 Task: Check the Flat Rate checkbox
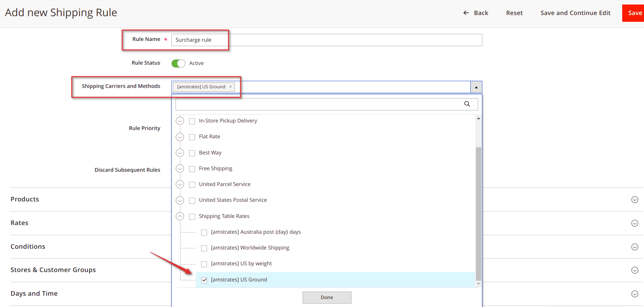192,137
